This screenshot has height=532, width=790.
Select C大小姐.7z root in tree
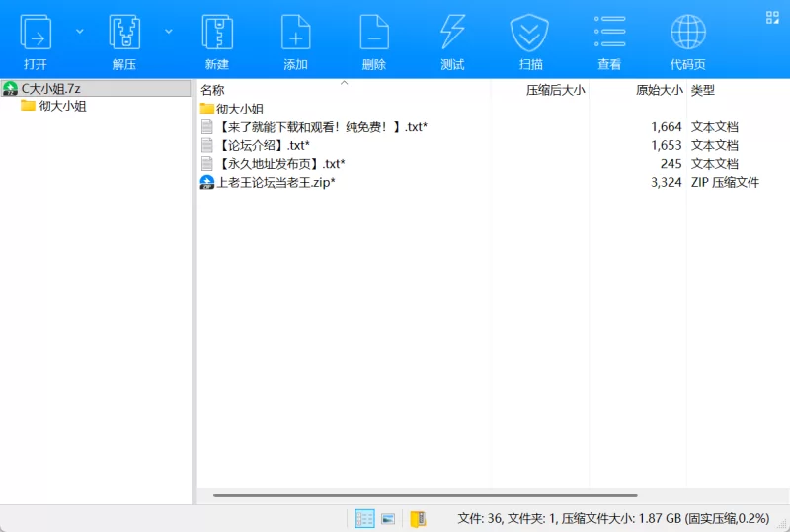point(96,88)
